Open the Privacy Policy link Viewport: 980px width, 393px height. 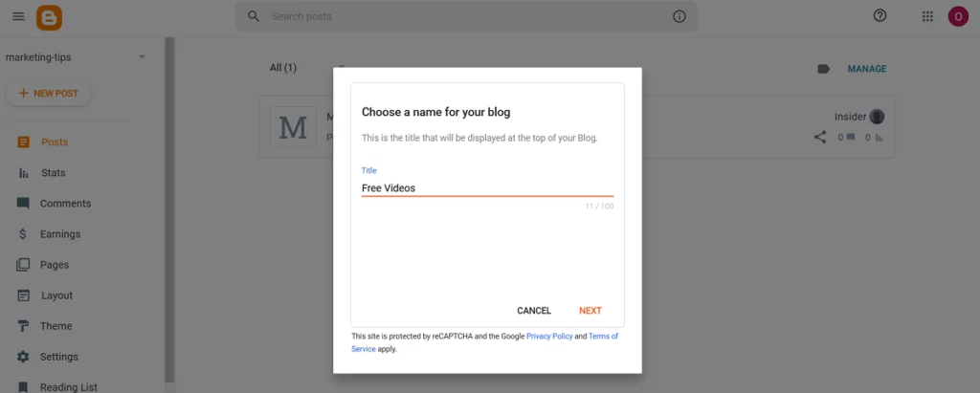[549, 337]
